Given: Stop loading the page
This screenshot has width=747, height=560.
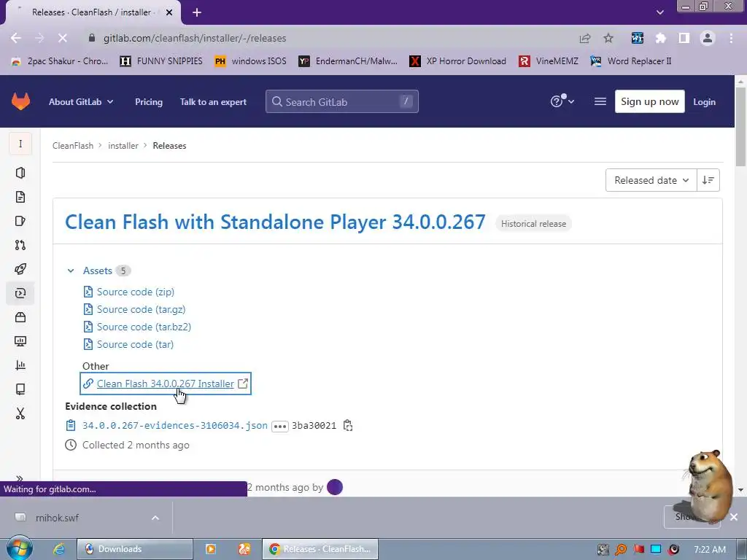Looking at the screenshot, I should click(63, 38).
